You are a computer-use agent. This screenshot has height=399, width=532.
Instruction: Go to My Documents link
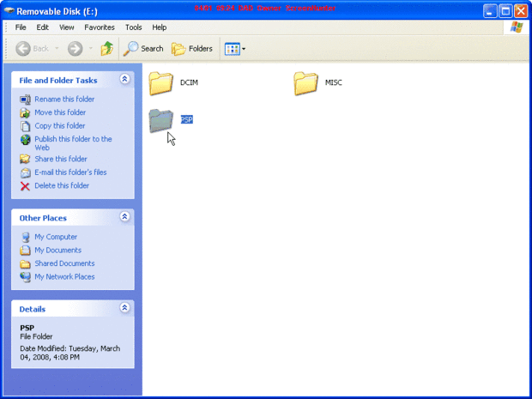click(x=58, y=250)
